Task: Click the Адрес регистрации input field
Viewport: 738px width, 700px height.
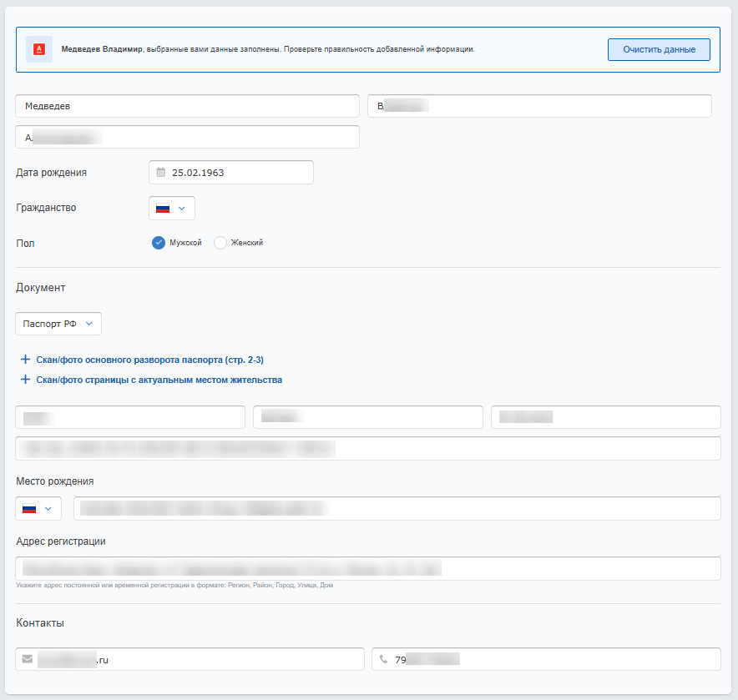Action: click(368, 568)
